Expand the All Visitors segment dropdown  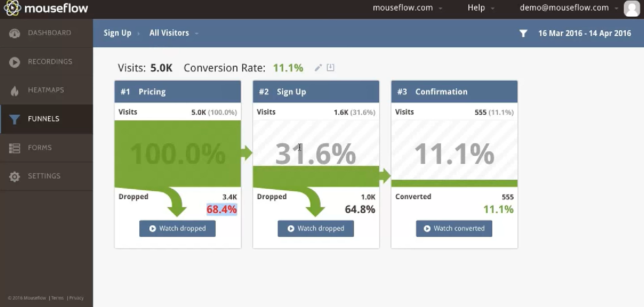tap(174, 33)
